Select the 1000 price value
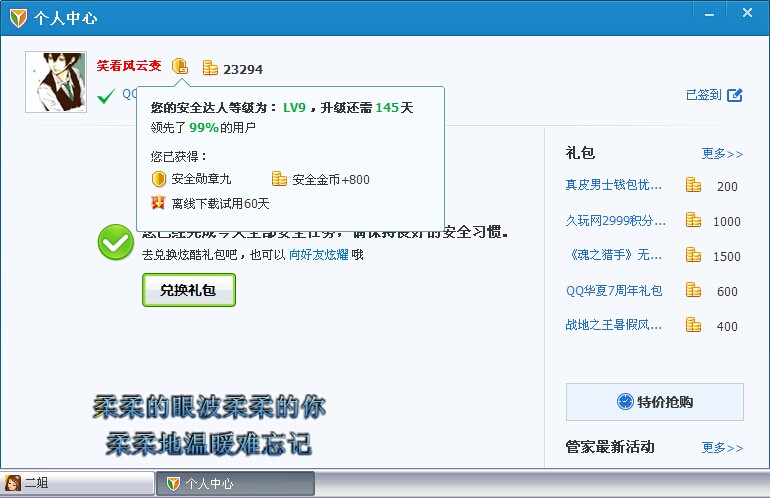 [x=726, y=221]
